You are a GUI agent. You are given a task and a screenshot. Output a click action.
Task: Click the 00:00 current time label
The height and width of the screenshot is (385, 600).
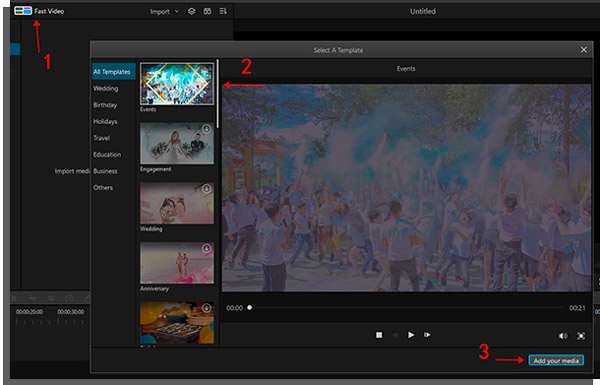click(235, 308)
